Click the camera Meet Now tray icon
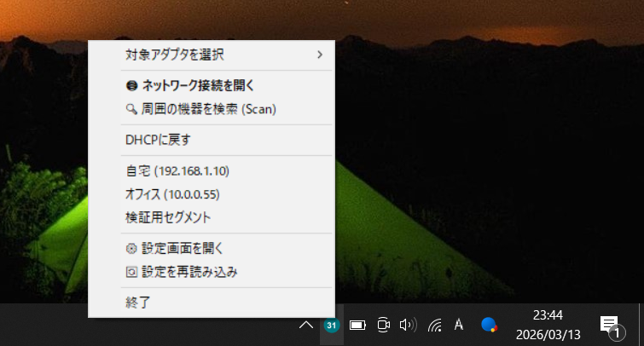 point(383,325)
